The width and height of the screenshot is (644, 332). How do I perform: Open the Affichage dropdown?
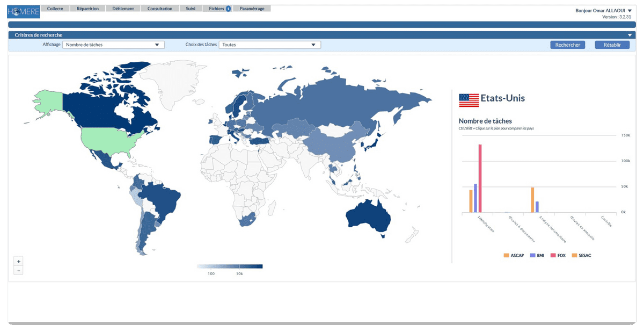click(x=113, y=45)
